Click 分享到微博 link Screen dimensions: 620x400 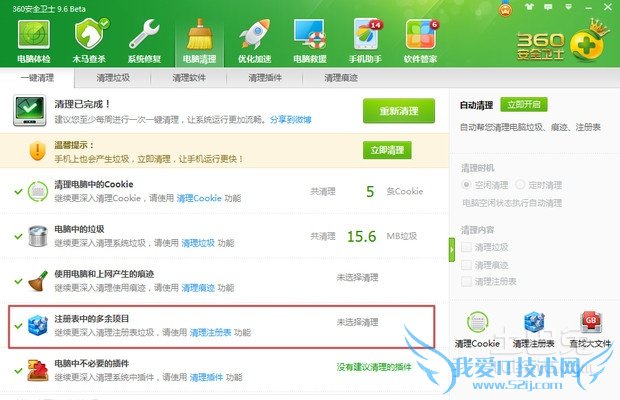291,119
